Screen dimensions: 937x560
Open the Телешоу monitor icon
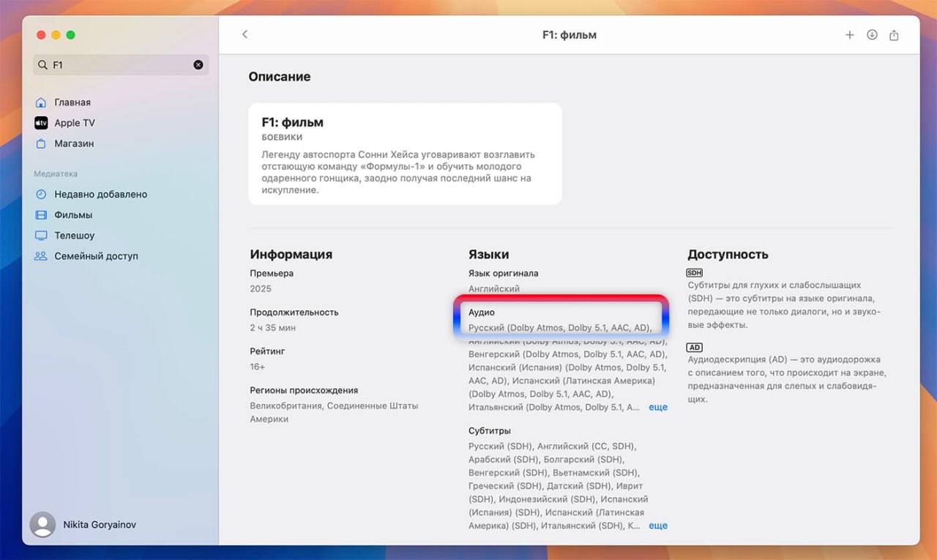[x=43, y=235]
